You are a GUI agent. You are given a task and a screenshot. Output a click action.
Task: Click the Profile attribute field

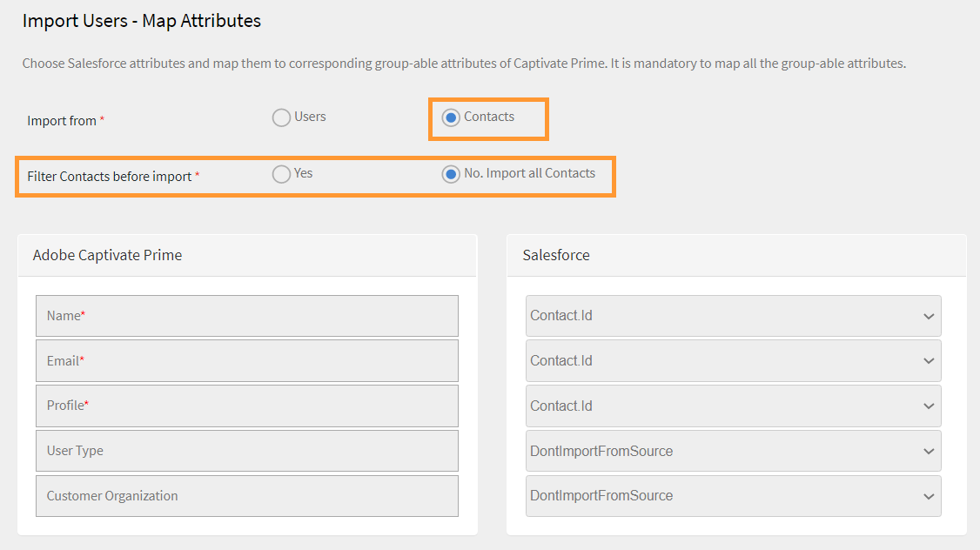(x=247, y=406)
